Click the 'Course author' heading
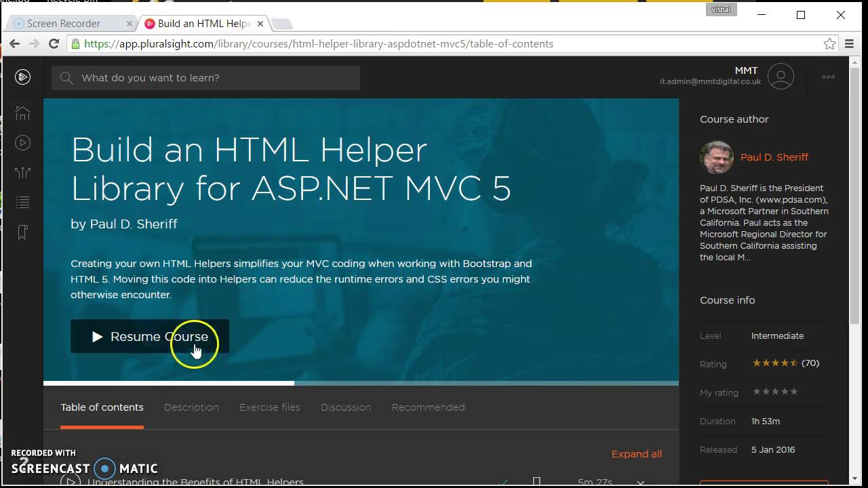The image size is (868, 488). point(734,119)
